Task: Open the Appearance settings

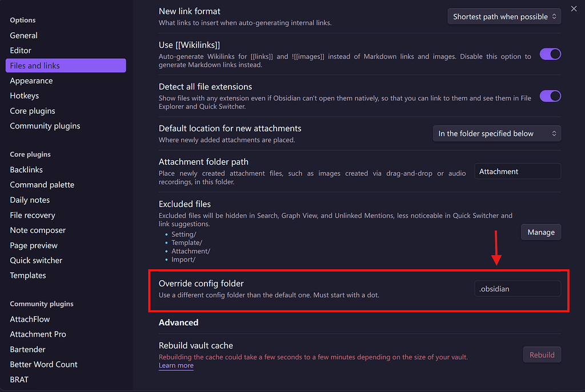Action: coord(31,80)
